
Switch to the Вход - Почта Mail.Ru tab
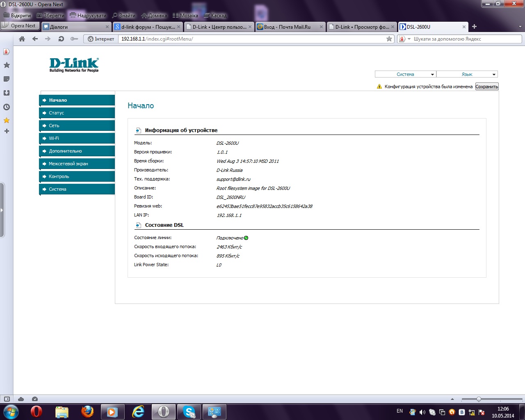pyautogui.click(x=287, y=27)
